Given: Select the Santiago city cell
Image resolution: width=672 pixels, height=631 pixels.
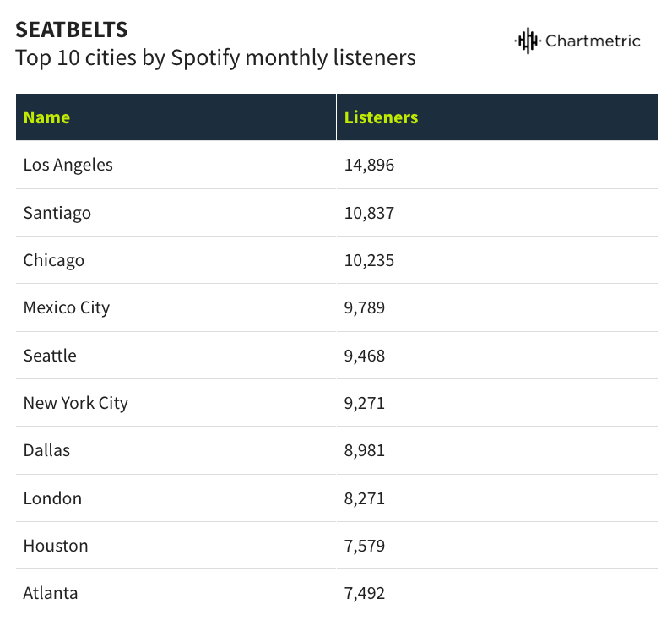Looking at the screenshot, I should 57,213.
